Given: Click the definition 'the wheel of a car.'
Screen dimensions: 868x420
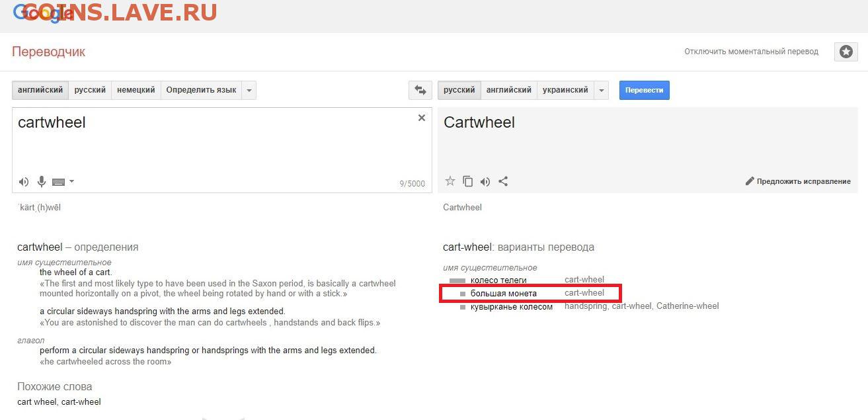Looking at the screenshot, I should [x=76, y=272].
